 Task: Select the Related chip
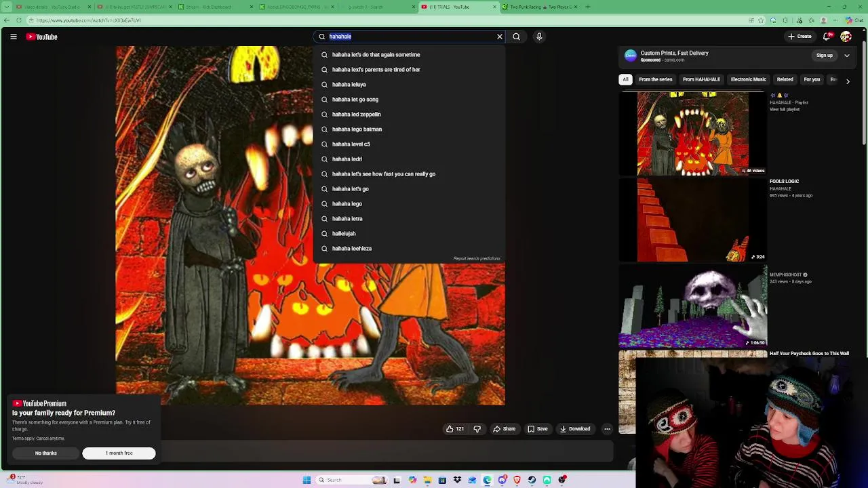click(x=785, y=79)
